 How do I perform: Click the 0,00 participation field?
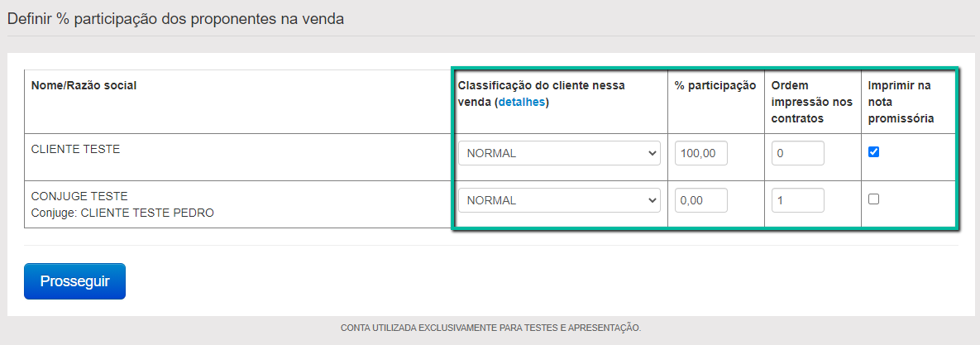pyautogui.click(x=700, y=200)
